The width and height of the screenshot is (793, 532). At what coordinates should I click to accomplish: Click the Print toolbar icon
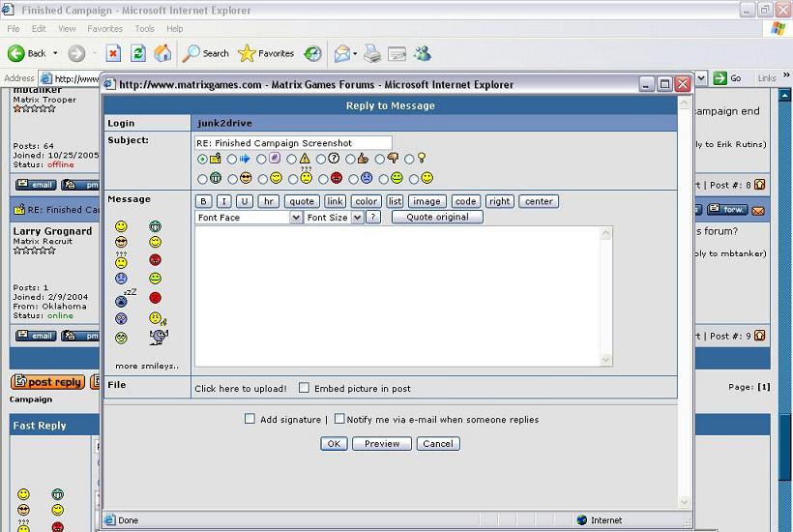point(372,53)
